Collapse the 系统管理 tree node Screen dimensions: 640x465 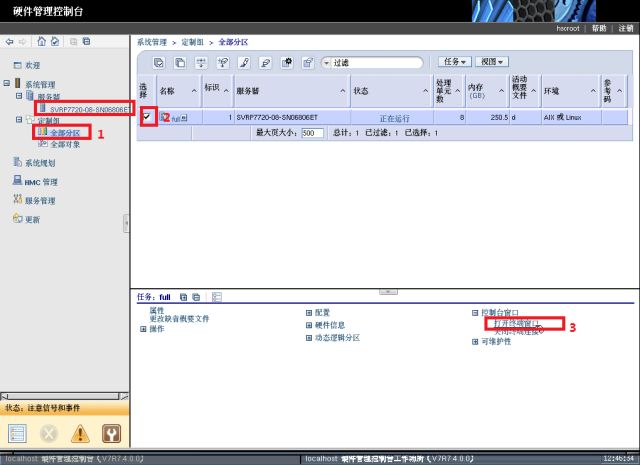tap(7, 83)
